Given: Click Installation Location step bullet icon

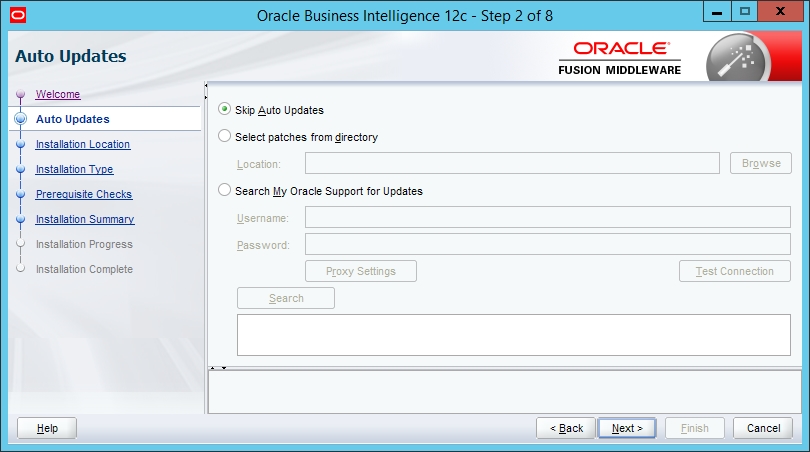Looking at the screenshot, I should click(x=21, y=144).
